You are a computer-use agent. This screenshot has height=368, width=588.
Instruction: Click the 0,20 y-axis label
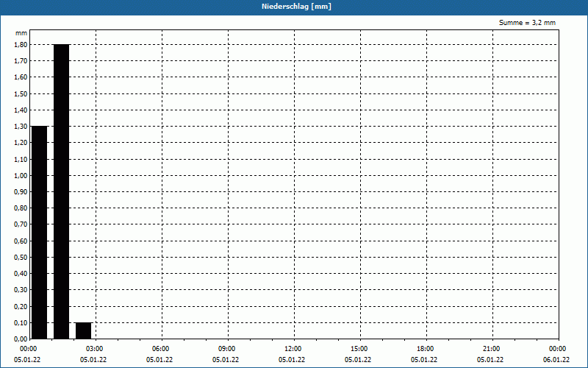pos(21,306)
